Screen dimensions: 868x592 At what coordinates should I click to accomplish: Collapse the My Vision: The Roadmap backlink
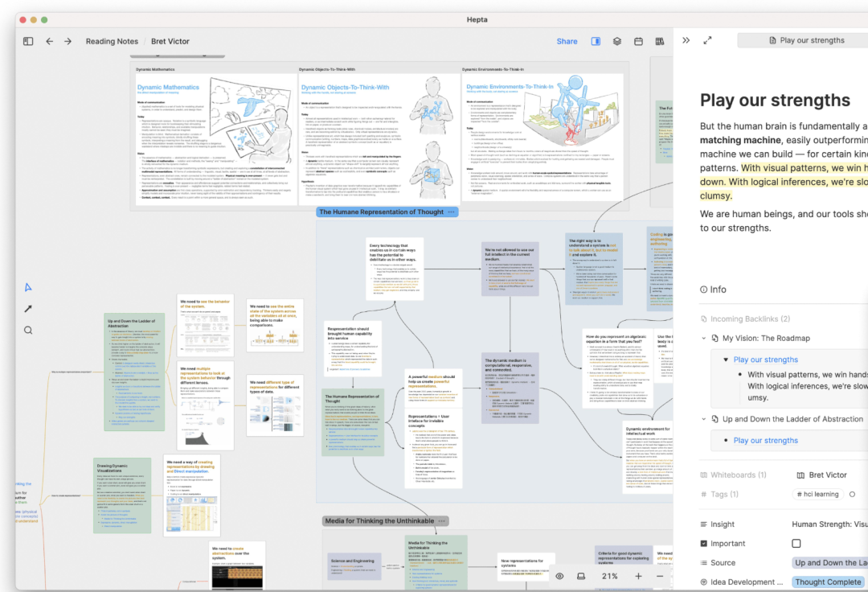tap(704, 339)
